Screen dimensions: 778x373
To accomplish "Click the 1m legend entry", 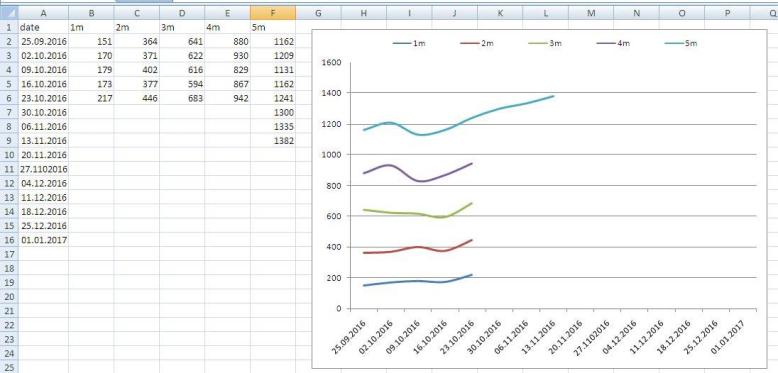I will 408,44.
